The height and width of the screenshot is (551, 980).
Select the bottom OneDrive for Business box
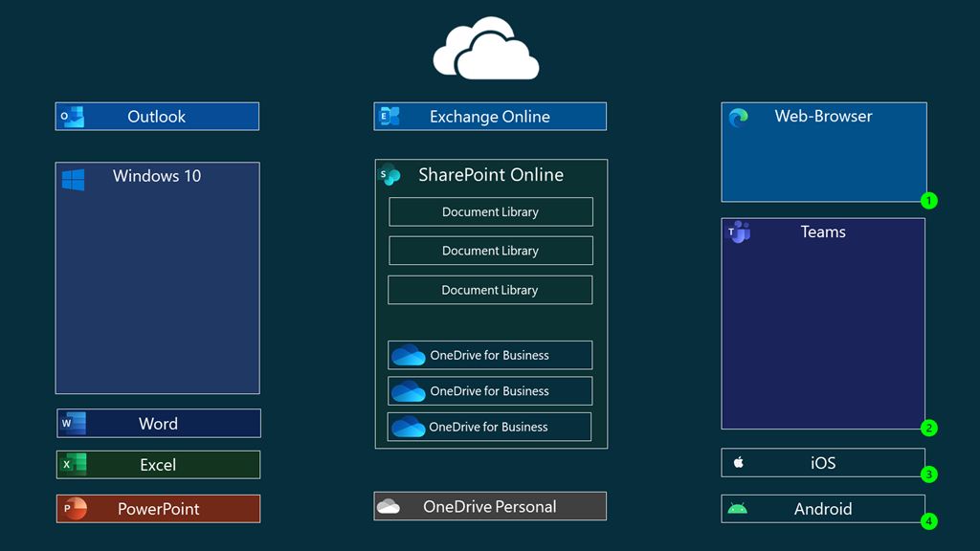pos(489,427)
